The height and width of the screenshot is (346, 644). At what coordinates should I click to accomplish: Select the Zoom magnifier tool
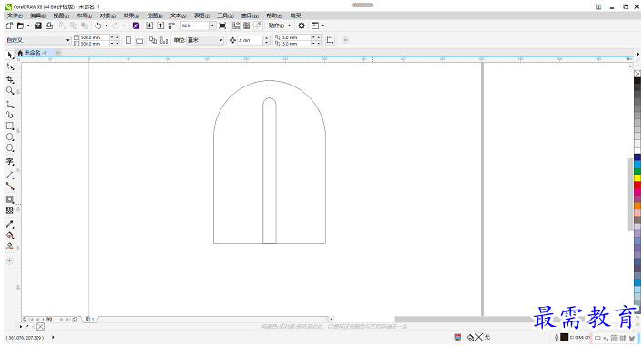(x=10, y=91)
